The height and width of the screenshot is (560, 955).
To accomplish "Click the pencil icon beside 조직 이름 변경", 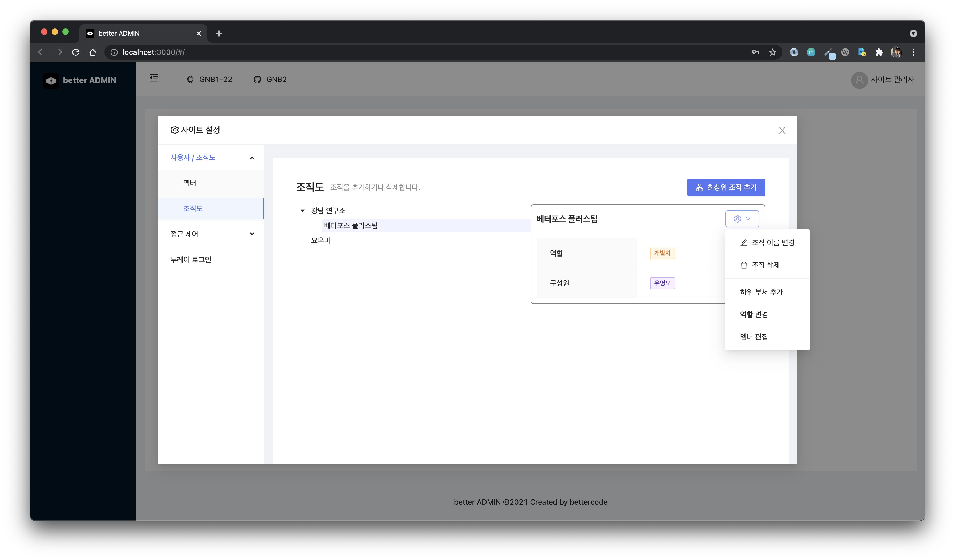I will [743, 243].
